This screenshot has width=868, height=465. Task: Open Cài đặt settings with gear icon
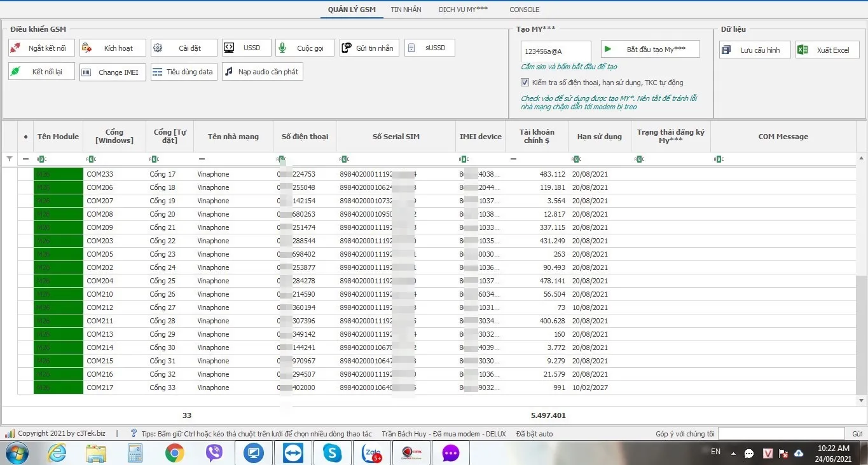(x=183, y=48)
